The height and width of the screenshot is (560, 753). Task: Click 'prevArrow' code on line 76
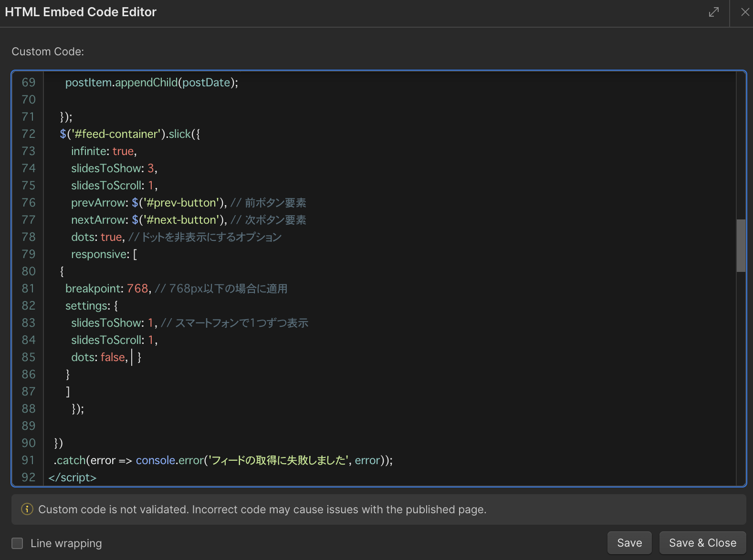pos(149,203)
